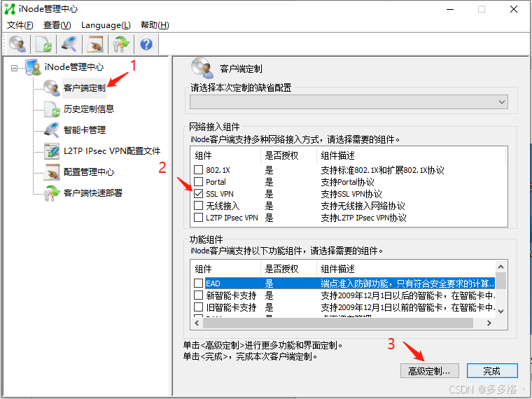Enable the EAD function checkbox

click(x=199, y=283)
